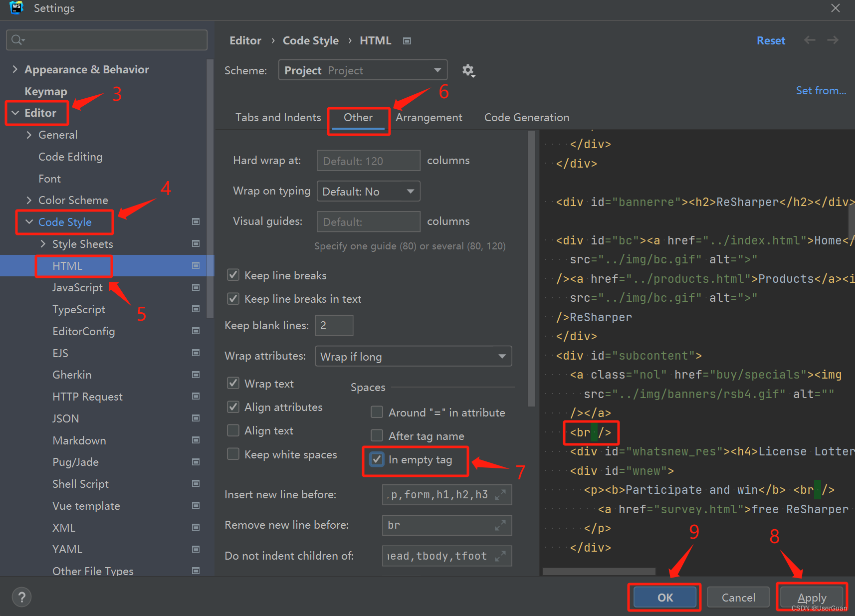
Task: Enable 'Keep white spaces'
Action: point(233,454)
